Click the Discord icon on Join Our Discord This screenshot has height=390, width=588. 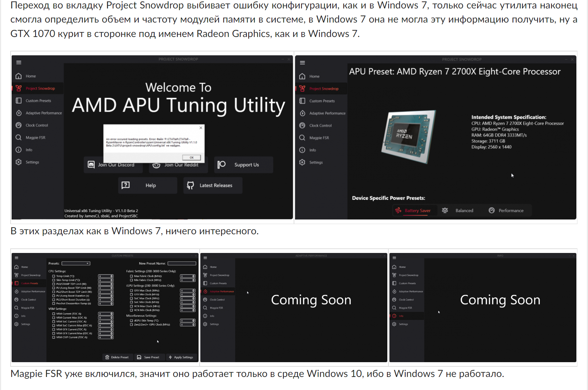coord(91,165)
